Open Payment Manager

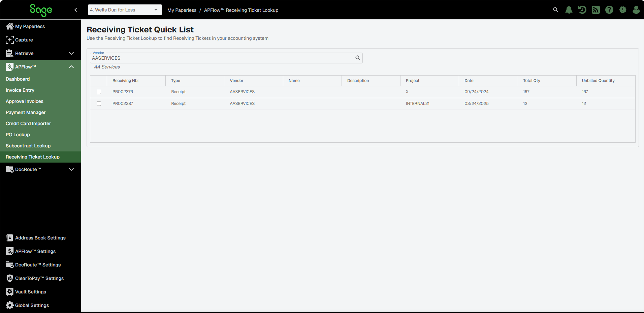point(26,112)
